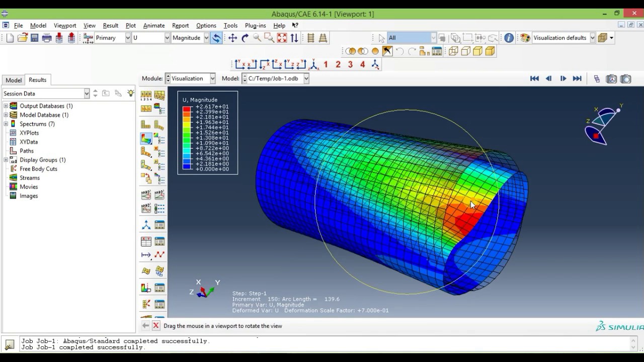
Task: Step to the previous frame
Action: (548, 78)
